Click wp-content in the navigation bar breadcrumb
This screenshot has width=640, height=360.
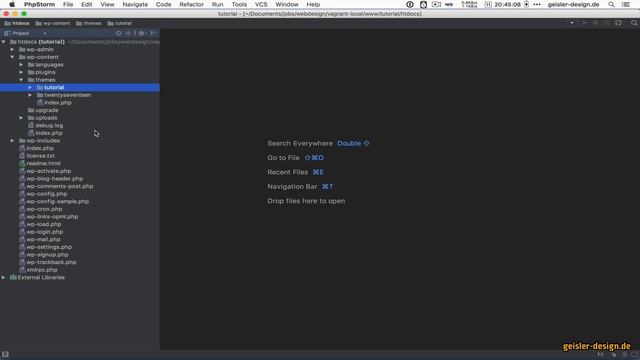point(53,23)
